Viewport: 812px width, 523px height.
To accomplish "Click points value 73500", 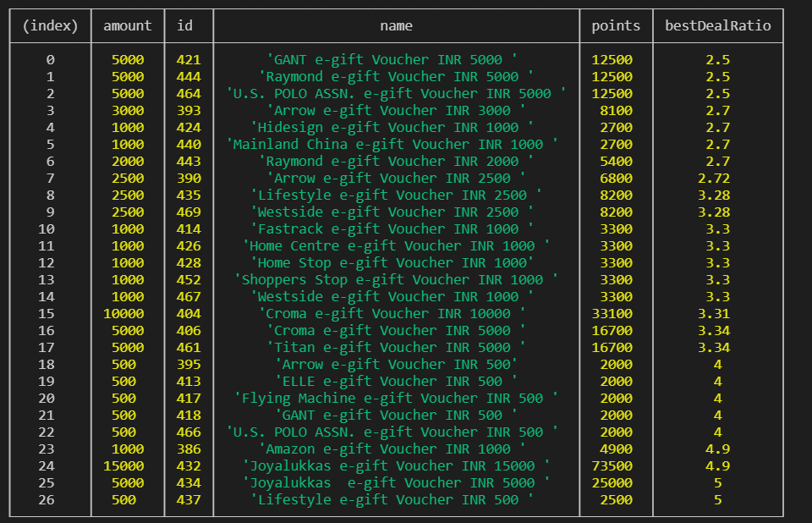I will pos(612,466).
